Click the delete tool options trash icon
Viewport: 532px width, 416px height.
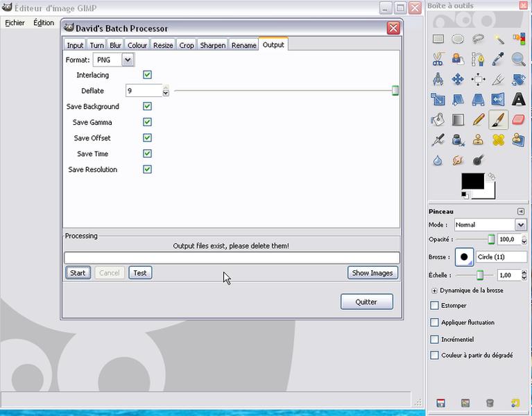pyautogui.click(x=490, y=403)
